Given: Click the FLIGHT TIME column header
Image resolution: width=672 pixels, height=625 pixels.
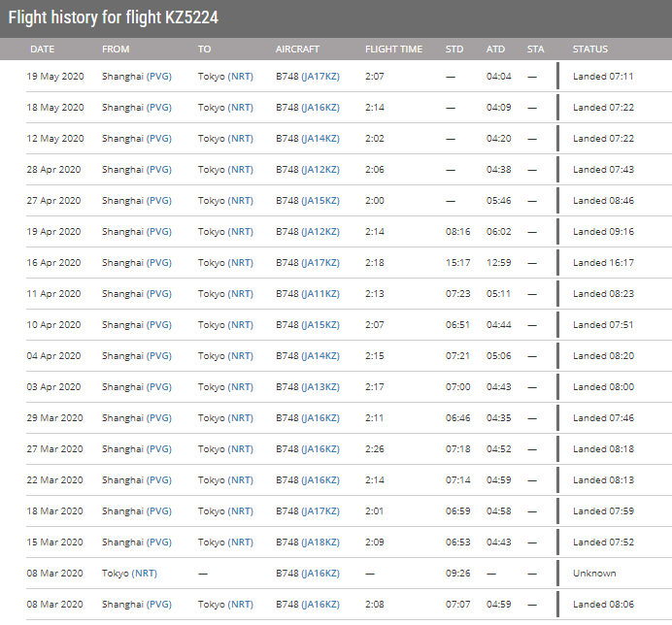Looking at the screenshot, I should click(x=394, y=49).
